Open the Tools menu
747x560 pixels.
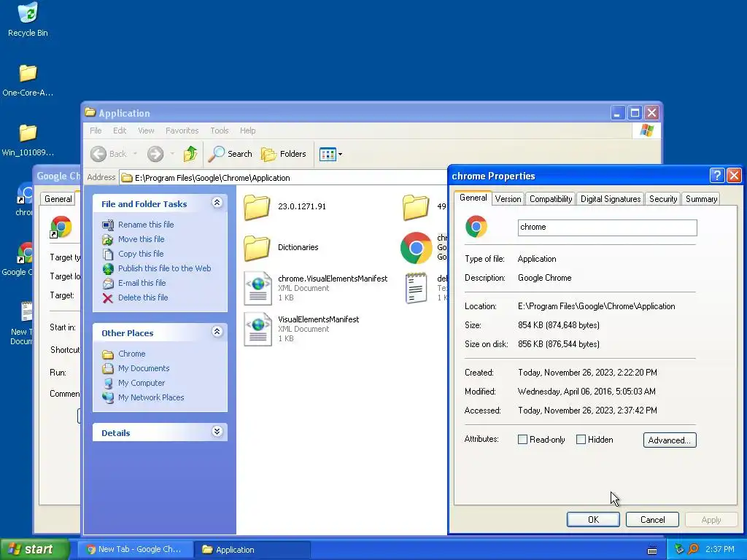[219, 131]
